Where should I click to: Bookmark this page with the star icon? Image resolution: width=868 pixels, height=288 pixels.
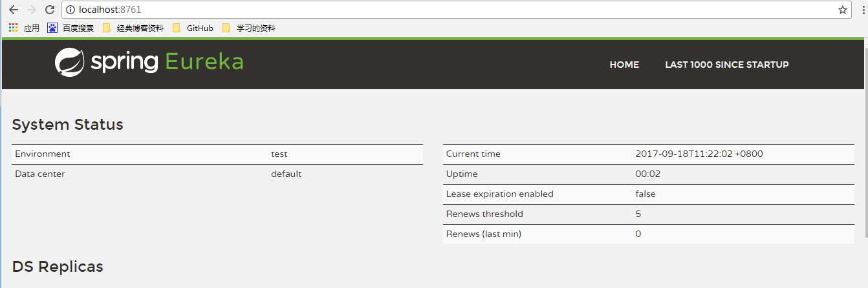(x=843, y=10)
